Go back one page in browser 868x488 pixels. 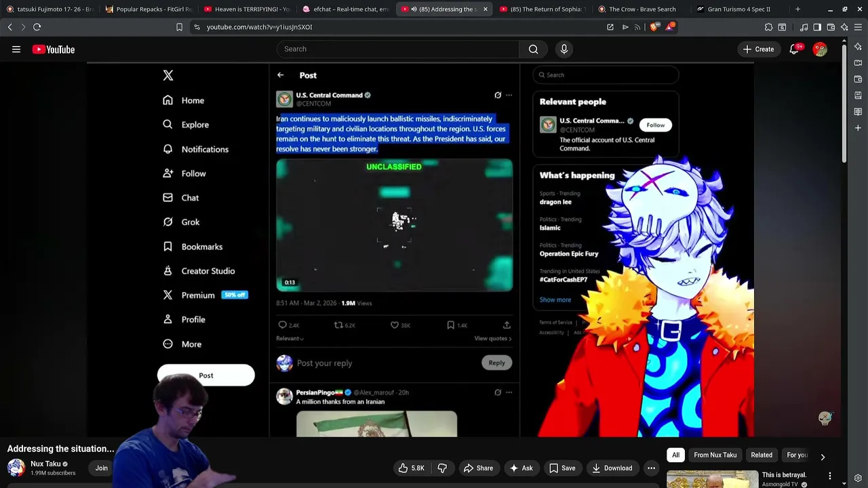(x=9, y=27)
